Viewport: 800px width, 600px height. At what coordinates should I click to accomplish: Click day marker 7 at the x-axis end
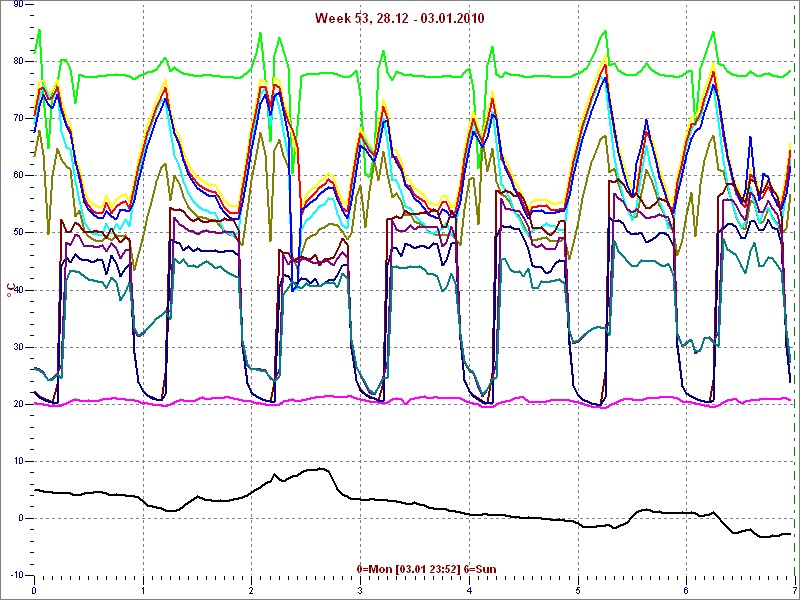click(793, 590)
